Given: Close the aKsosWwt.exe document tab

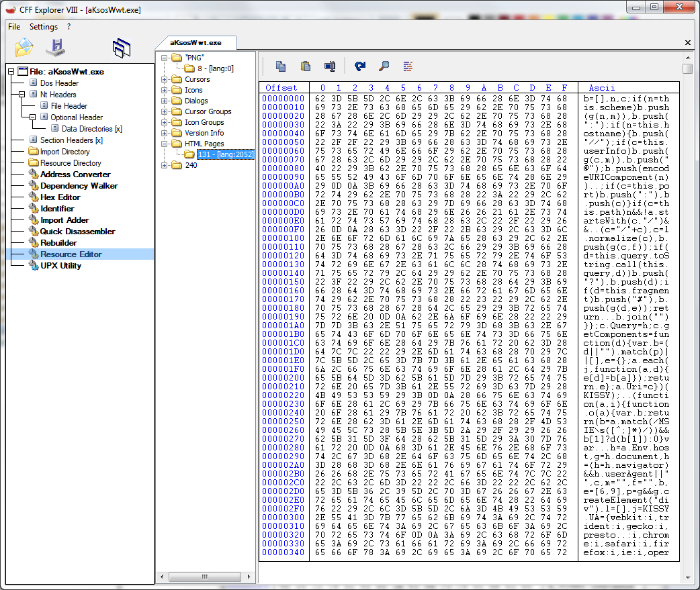Looking at the screenshot, I should [x=687, y=43].
